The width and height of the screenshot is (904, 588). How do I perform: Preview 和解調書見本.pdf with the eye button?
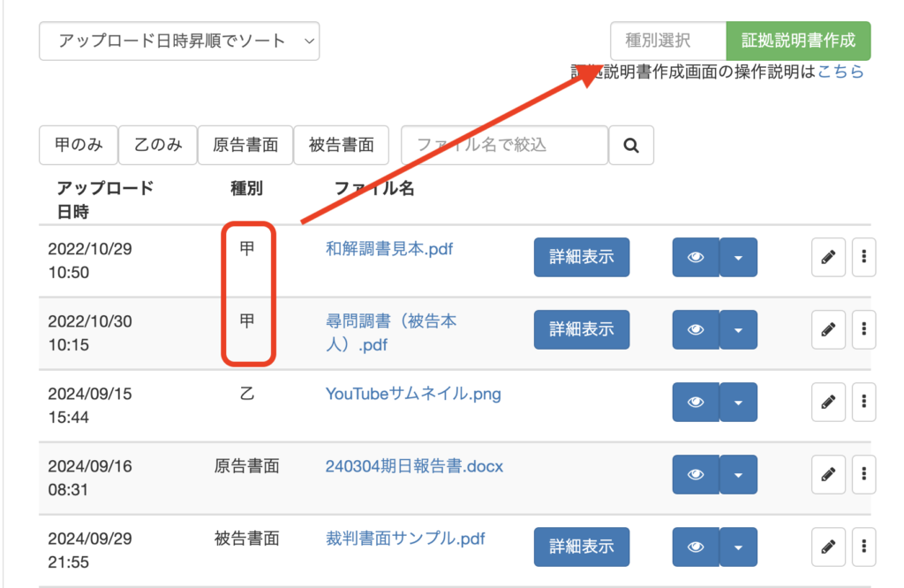pyautogui.click(x=696, y=257)
